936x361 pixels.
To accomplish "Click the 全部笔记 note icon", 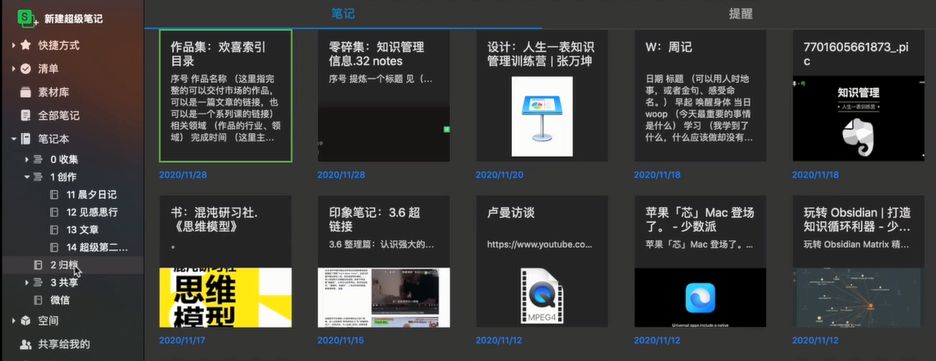I will coord(26,115).
